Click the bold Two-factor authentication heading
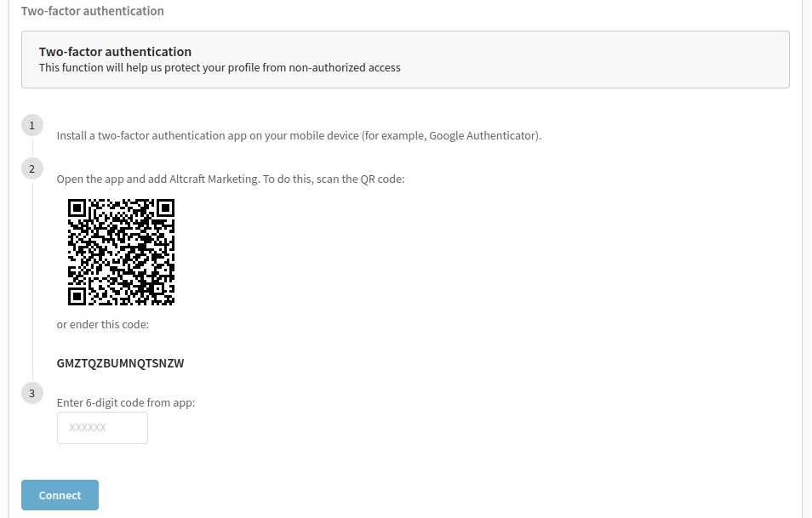This screenshot has width=812, height=518. (115, 52)
